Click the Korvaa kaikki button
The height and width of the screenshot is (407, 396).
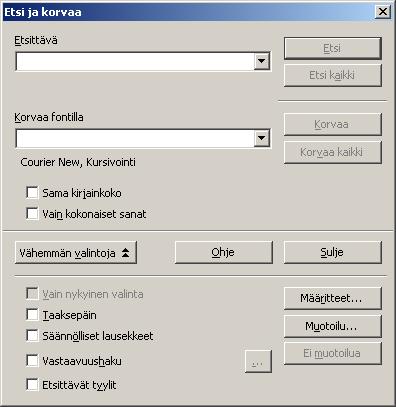333,152
